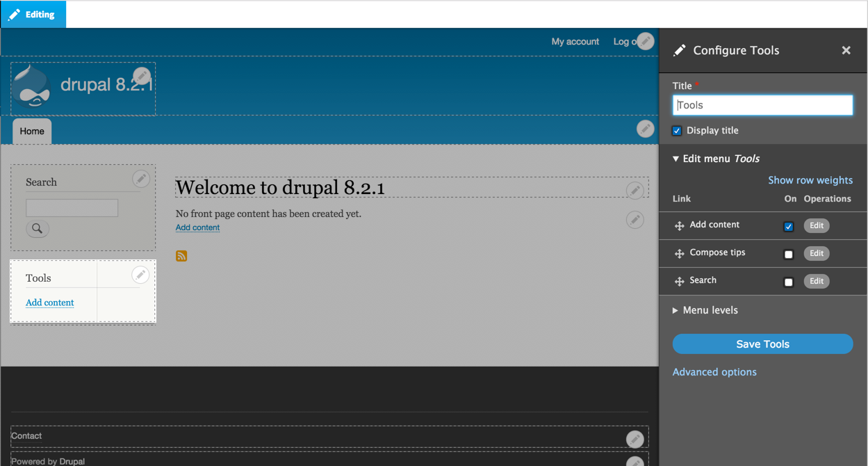Click the Compose tips row label
868x466 pixels.
click(x=717, y=252)
